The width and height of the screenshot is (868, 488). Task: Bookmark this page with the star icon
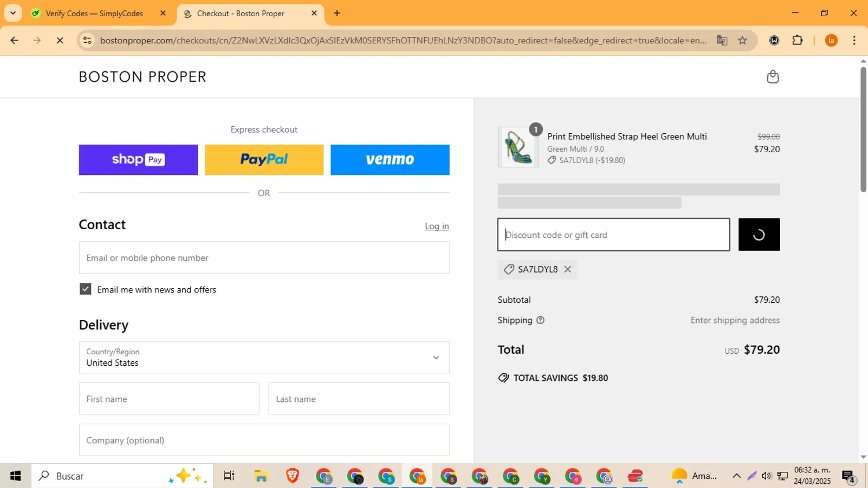click(743, 41)
